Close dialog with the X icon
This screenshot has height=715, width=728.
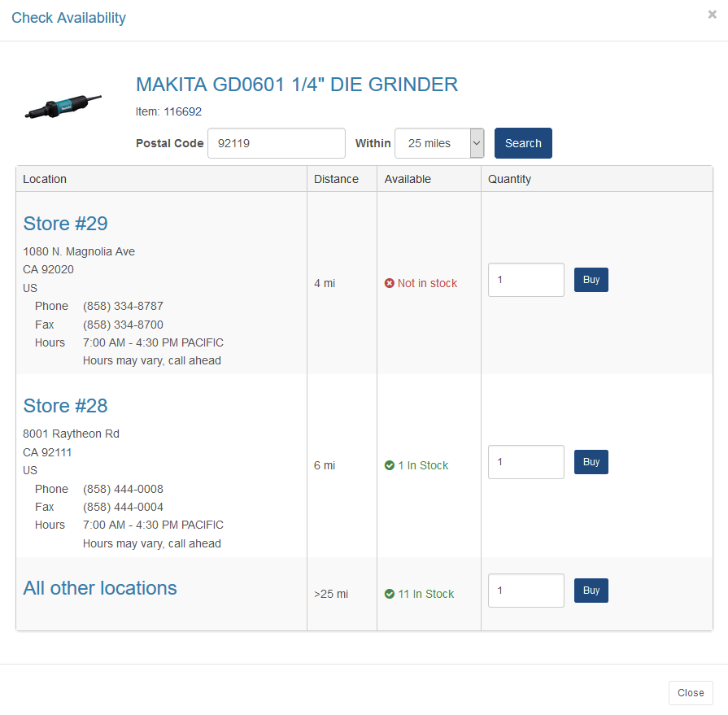712,15
